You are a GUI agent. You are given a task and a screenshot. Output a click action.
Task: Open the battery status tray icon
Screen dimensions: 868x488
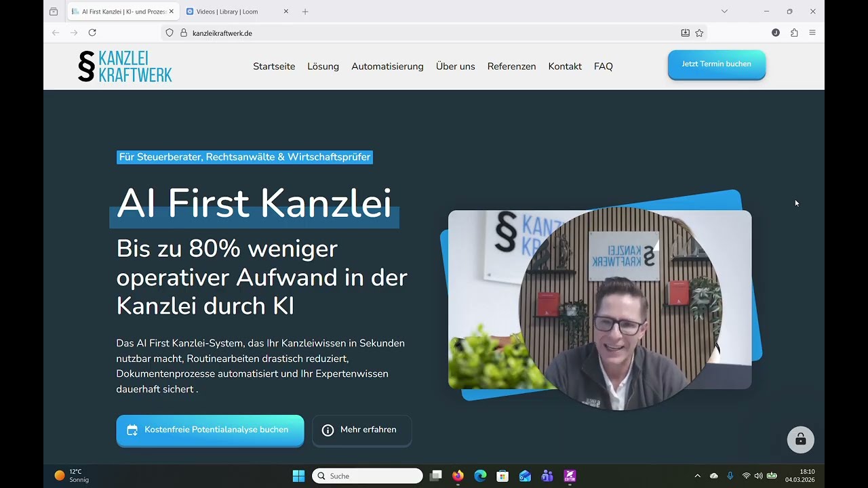[772, 476]
